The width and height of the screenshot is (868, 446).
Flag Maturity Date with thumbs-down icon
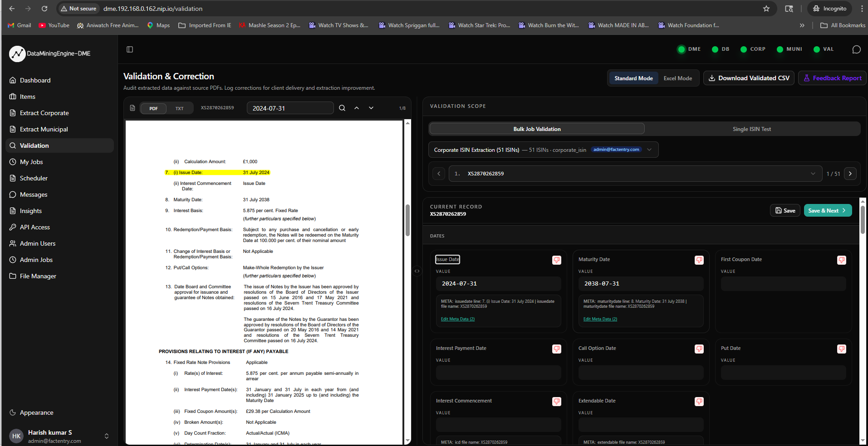(x=699, y=260)
